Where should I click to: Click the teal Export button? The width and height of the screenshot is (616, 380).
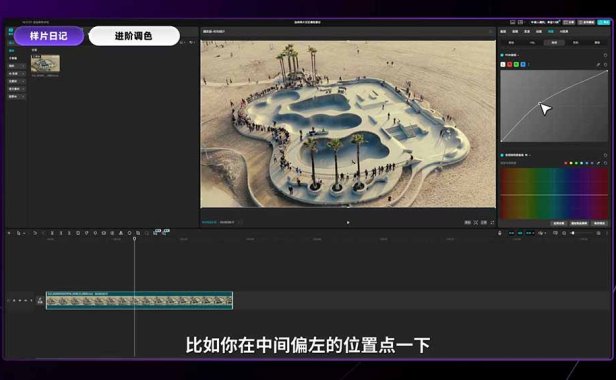(603, 22)
